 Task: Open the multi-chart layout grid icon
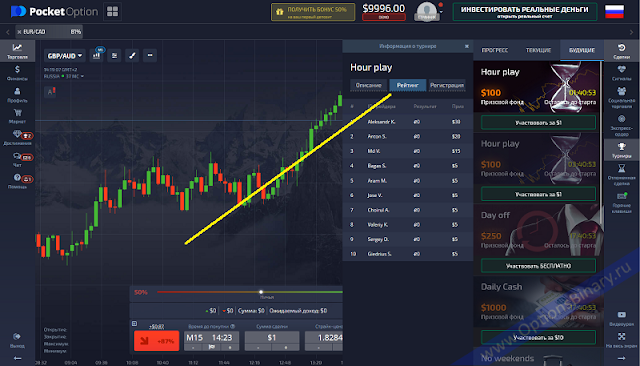pos(112,11)
